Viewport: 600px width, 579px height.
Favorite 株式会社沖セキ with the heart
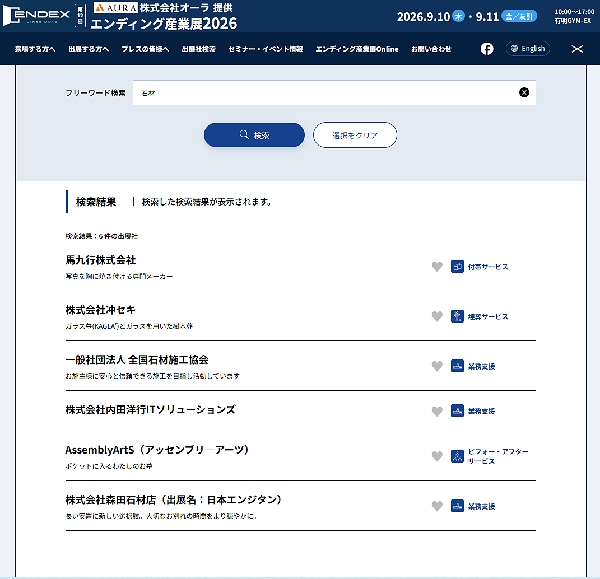(x=437, y=316)
